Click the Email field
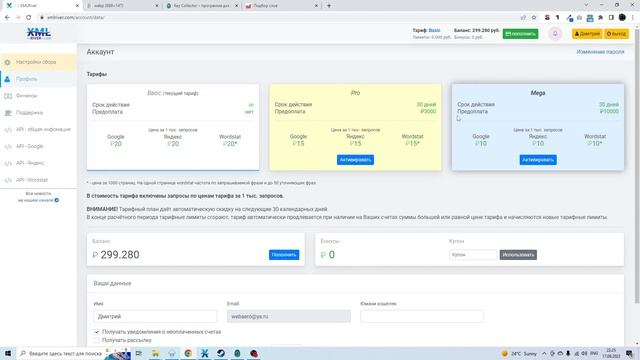Screen dimensions: 640x360 (289, 316)
